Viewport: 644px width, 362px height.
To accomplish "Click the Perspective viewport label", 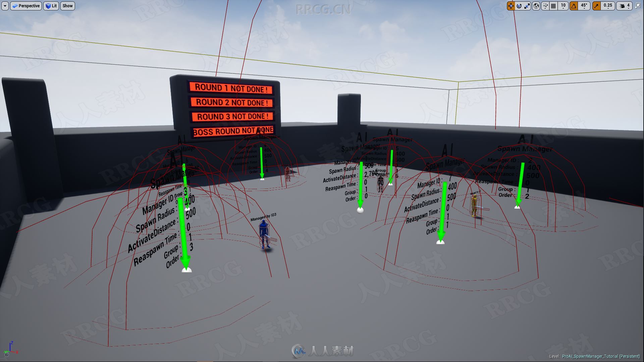I will point(25,5).
